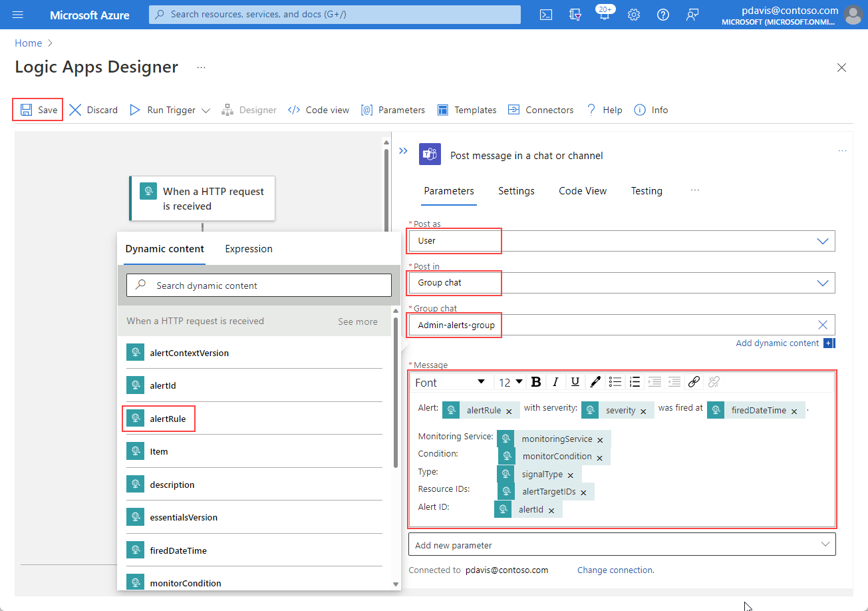Open the ellipsis next to Logic Apps Designer title
The height and width of the screenshot is (611, 868).
click(201, 67)
